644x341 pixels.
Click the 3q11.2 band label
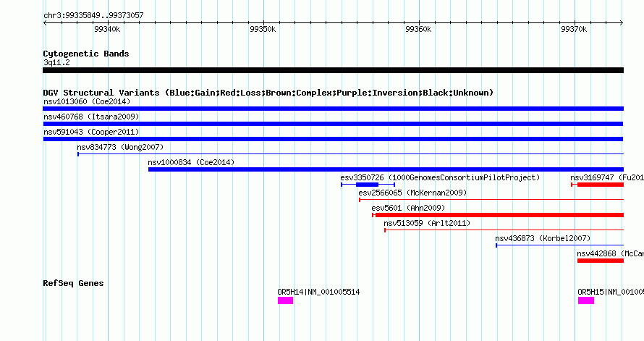point(56,62)
